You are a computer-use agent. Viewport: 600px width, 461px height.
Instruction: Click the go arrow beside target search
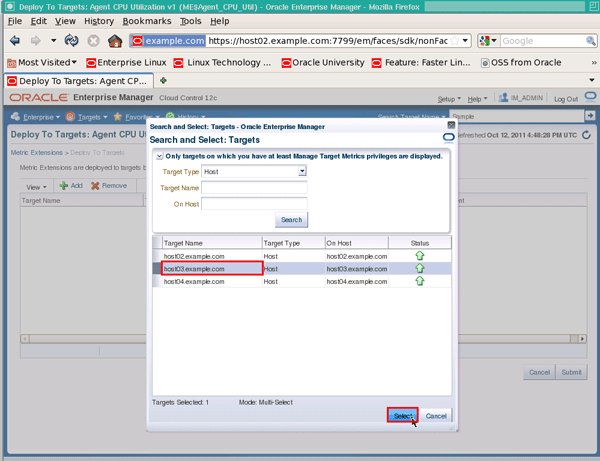tap(590, 115)
